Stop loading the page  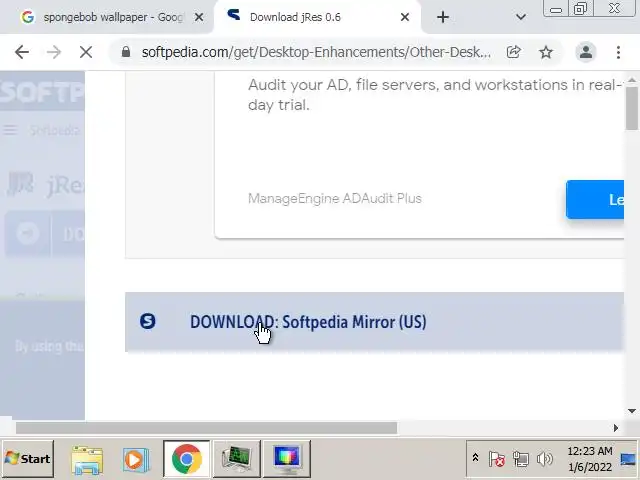click(86, 52)
